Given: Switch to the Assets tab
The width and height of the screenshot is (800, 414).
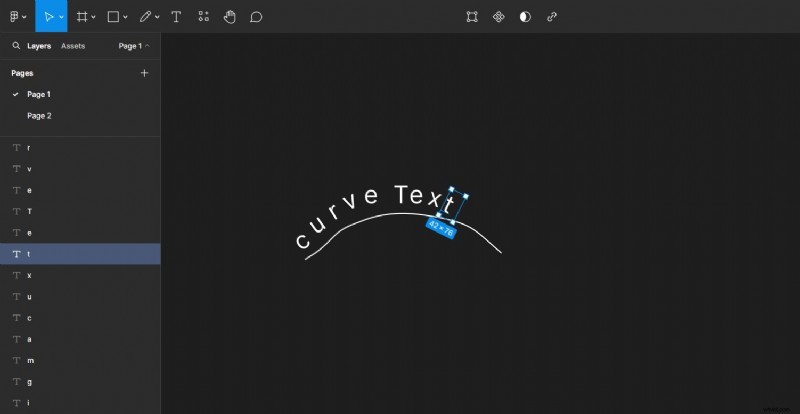Looking at the screenshot, I should (x=73, y=46).
